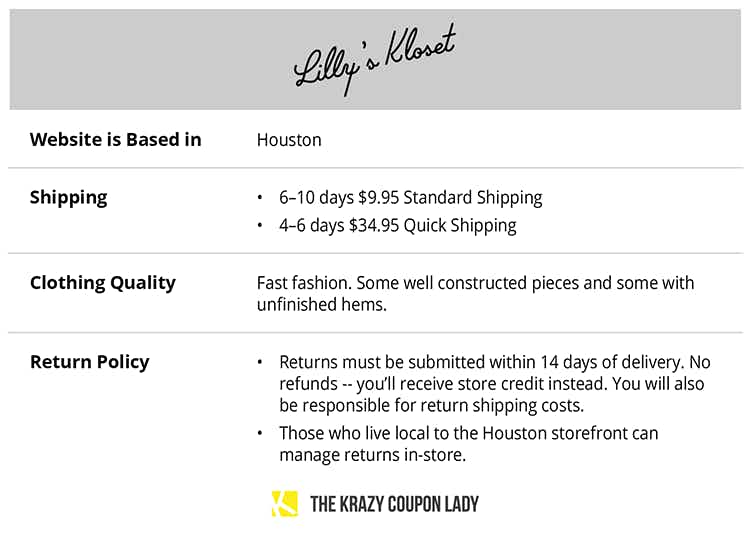Click bullet before "Those who live local"
This screenshot has height=544, width=750.
click(261, 433)
